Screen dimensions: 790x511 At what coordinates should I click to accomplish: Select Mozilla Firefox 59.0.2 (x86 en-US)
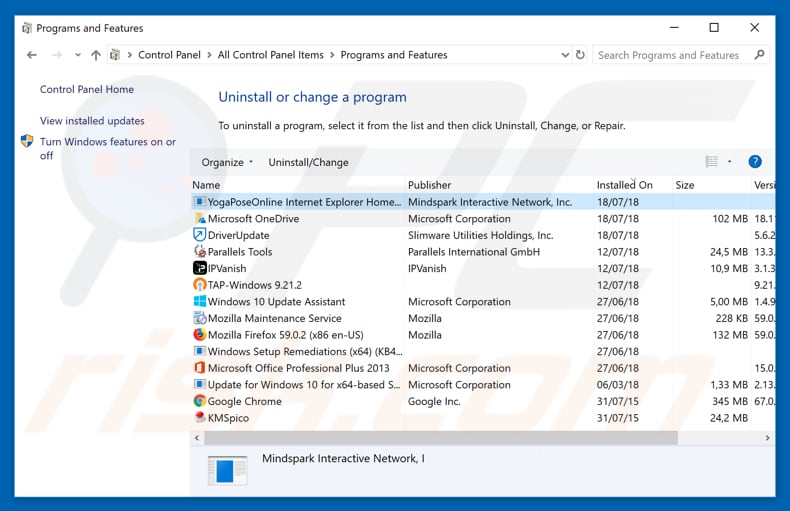coord(285,335)
